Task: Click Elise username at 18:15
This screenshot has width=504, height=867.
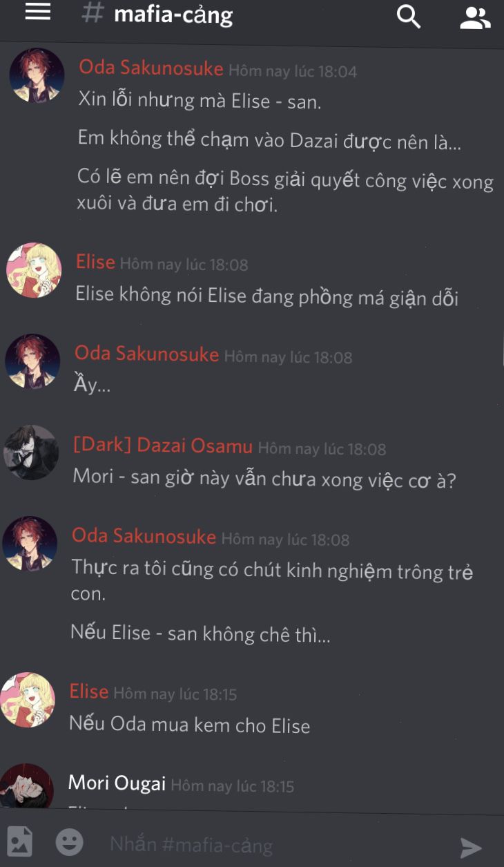Action: 89,692
